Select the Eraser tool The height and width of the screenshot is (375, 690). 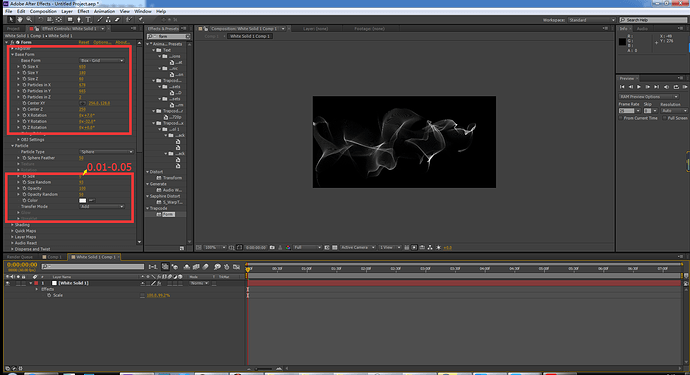117,19
